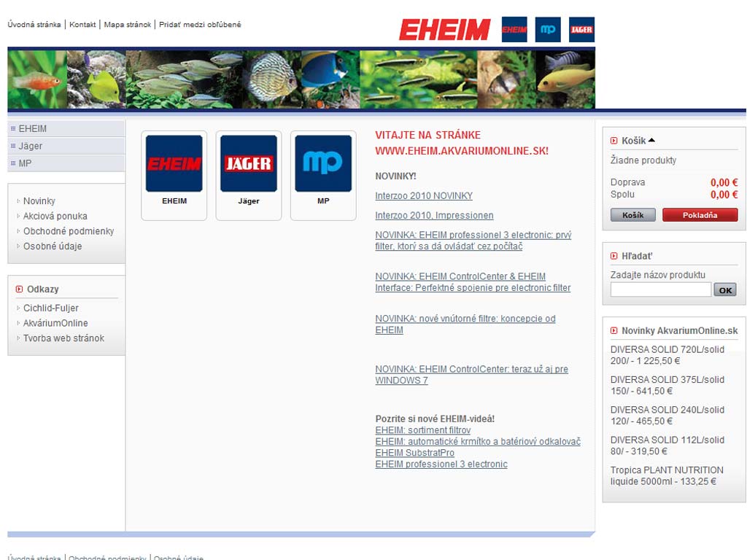Go to Úvodná stránka in top navigation

click(34, 24)
